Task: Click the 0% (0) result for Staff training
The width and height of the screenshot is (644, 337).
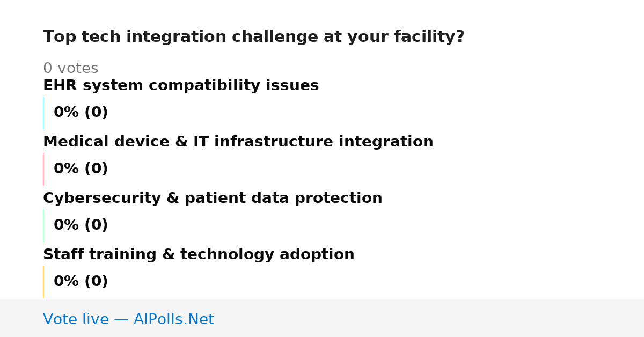Action: [81, 282]
